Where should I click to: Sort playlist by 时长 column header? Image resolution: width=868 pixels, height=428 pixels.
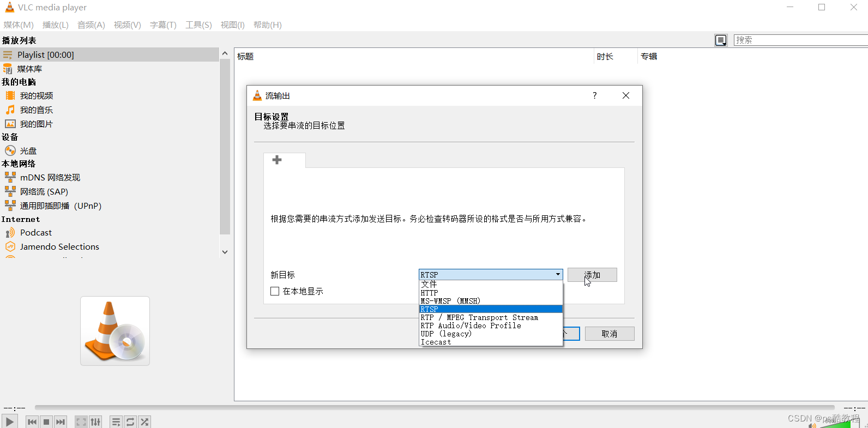[616, 56]
